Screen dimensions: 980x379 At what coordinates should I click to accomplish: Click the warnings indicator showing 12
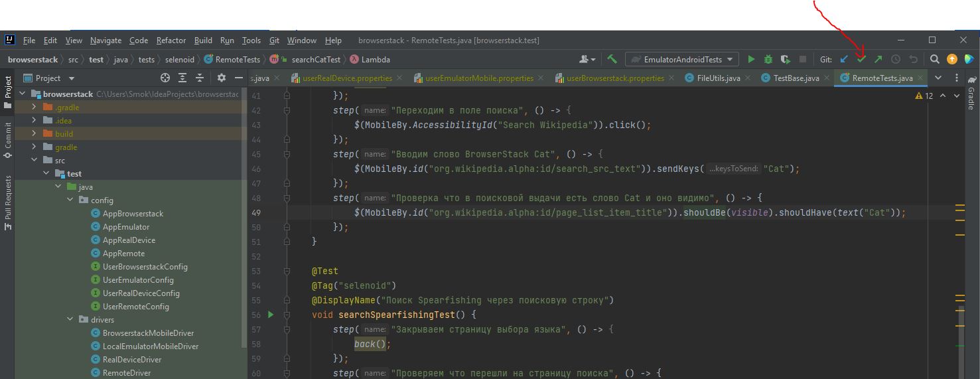pyautogui.click(x=924, y=96)
